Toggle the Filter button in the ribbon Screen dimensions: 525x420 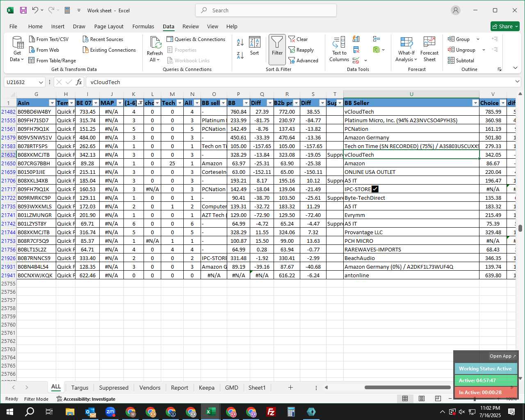tap(277, 49)
